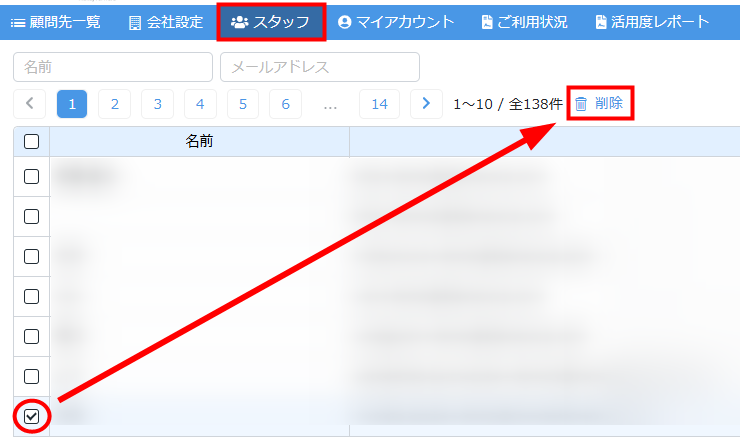Screen dimensions: 740x437
Task: Click into the 名前 search field
Action: (x=113, y=67)
